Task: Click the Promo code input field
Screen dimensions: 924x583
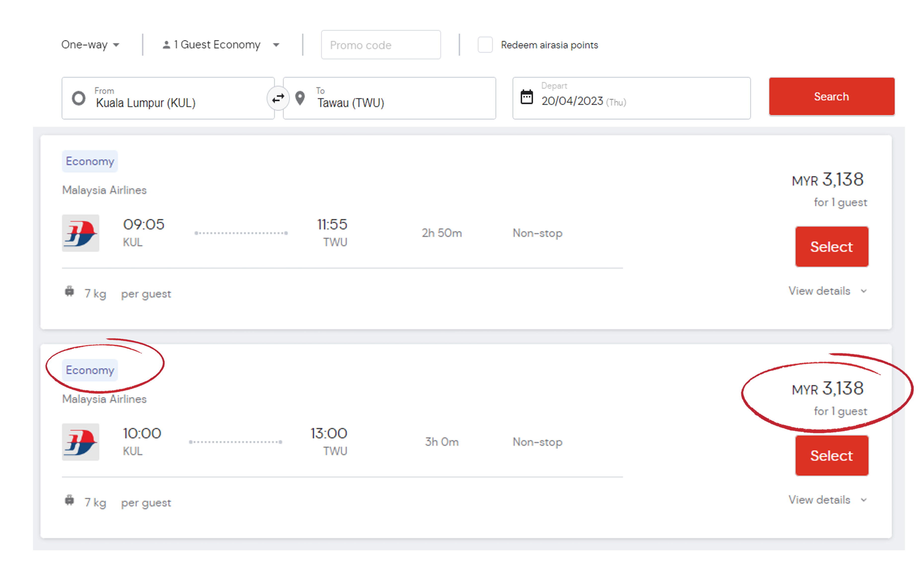Action: tap(381, 45)
